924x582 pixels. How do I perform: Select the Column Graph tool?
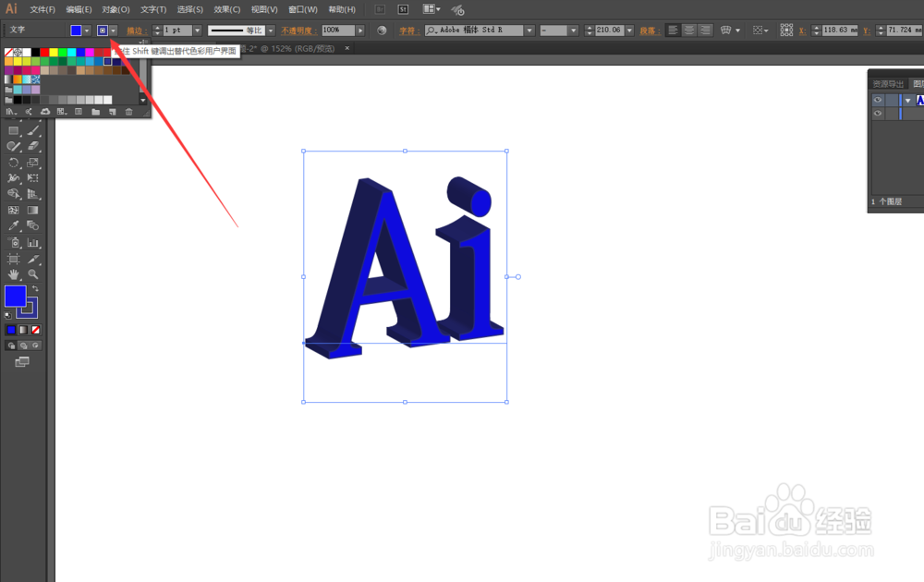pos(33,242)
